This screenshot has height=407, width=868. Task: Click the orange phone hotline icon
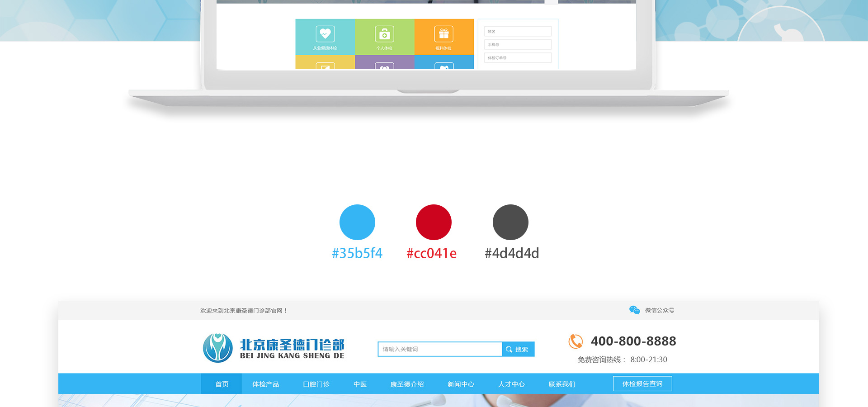tap(576, 341)
